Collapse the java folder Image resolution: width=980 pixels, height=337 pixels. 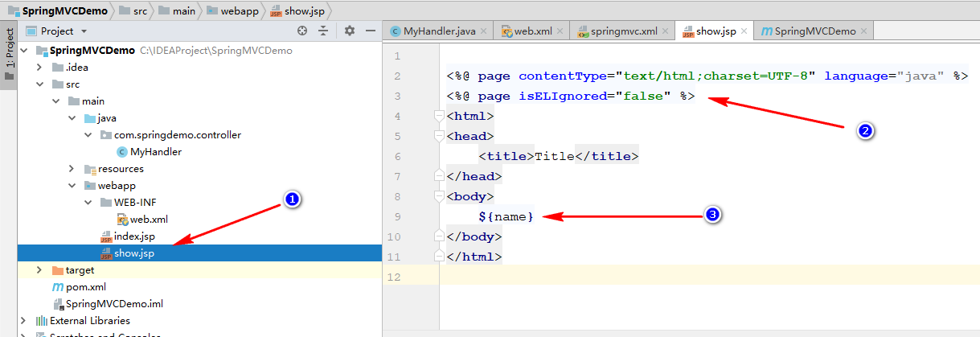pos(71,117)
